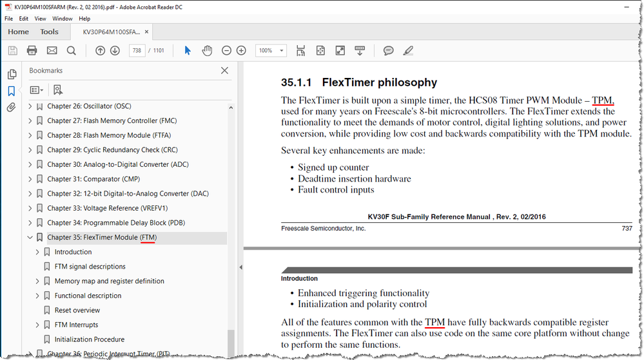The height and width of the screenshot is (360, 644).
Task: Expand the FTM Interrupts bookmark
Action: click(x=37, y=325)
